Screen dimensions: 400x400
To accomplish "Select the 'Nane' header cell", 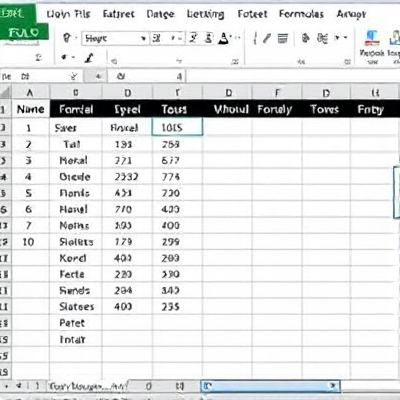I will (x=31, y=109).
